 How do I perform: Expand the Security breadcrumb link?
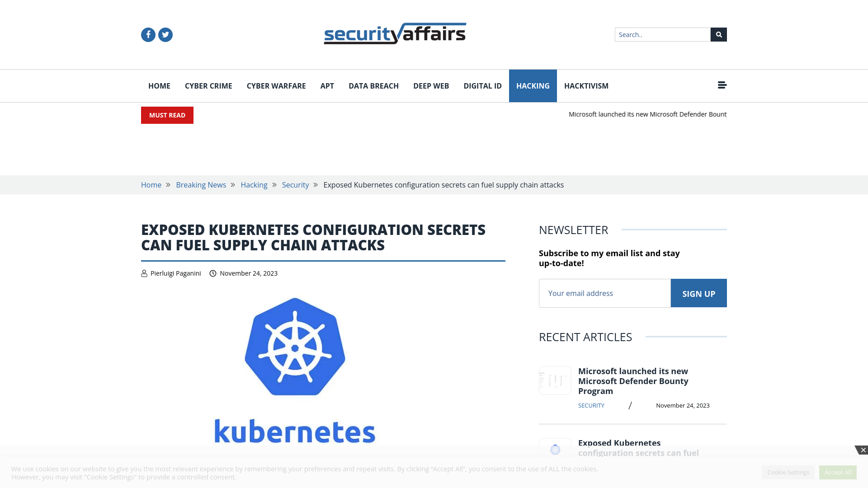(x=295, y=185)
